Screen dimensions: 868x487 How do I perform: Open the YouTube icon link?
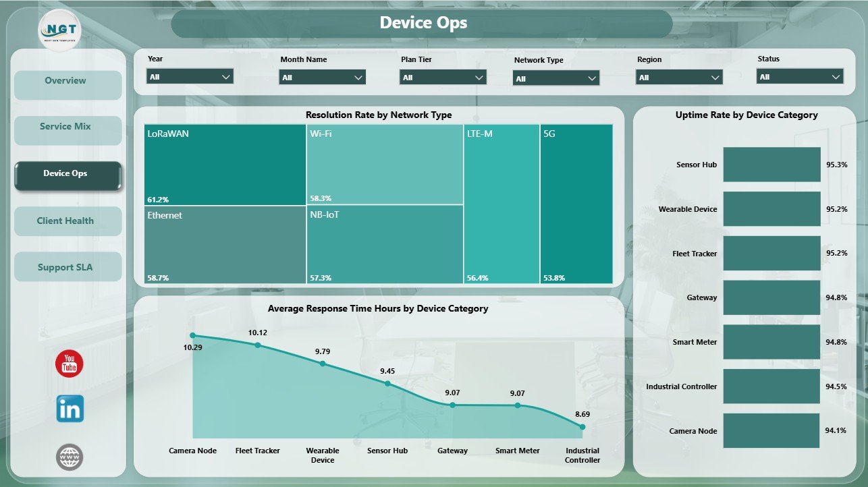tap(69, 364)
